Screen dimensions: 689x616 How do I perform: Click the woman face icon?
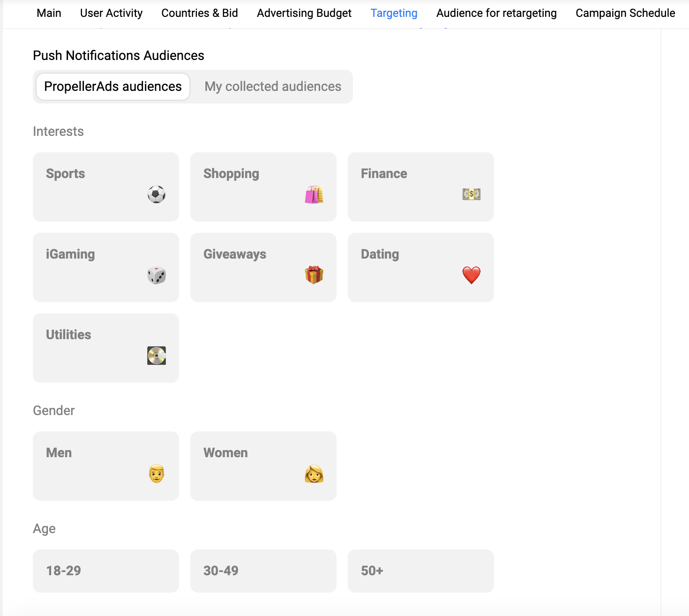(314, 474)
